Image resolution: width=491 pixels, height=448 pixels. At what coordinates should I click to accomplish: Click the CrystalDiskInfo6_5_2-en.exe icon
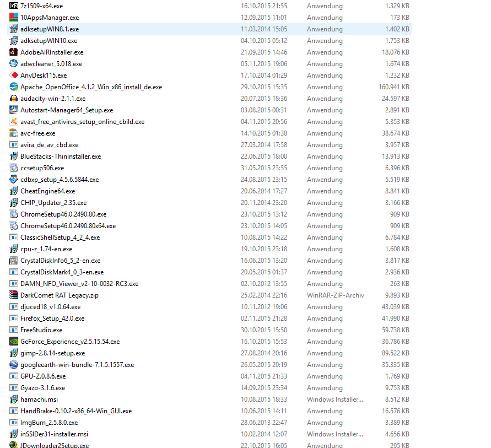[x=13, y=261]
